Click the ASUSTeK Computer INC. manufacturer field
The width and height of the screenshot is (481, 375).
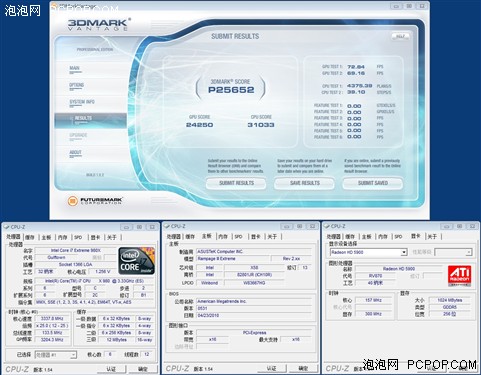pyautogui.click(x=254, y=252)
